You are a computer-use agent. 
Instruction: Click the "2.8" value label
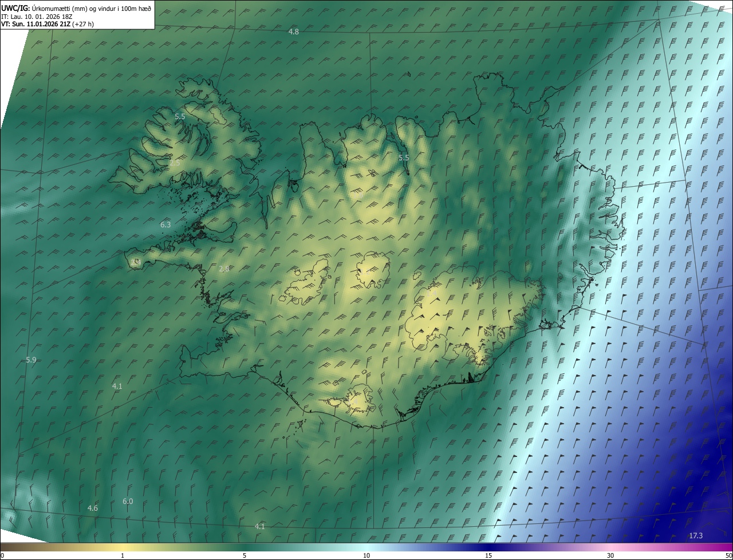(224, 269)
